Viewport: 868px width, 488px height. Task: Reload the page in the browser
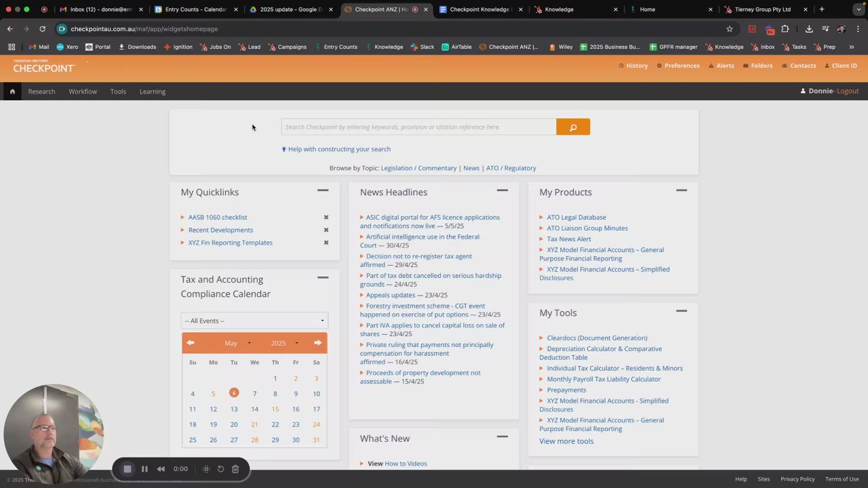42,29
